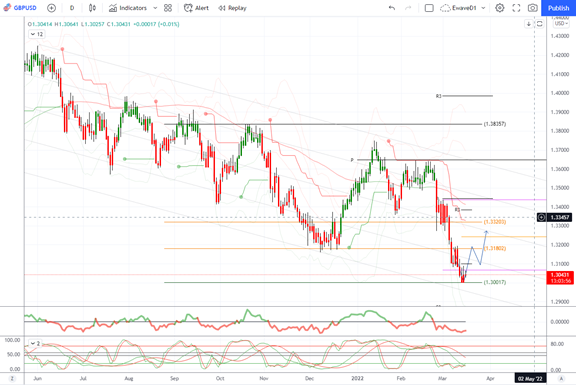Image resolution: width=576 pixels, height=385 pixels.
Task: Open timezone button at bottom left
Action: (12, 378)
